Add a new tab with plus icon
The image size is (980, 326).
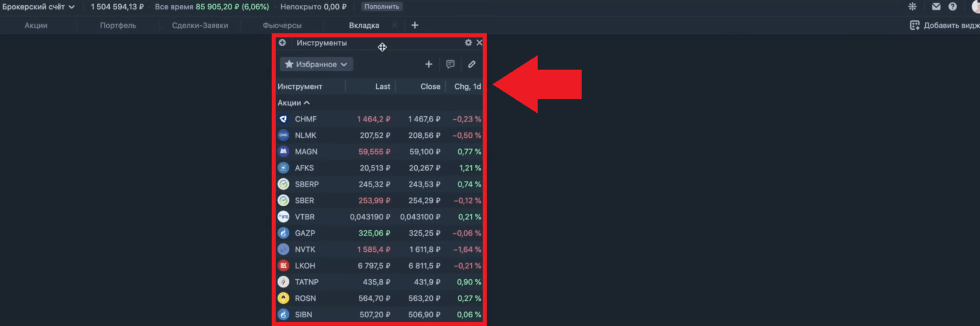tap(415, 25)
